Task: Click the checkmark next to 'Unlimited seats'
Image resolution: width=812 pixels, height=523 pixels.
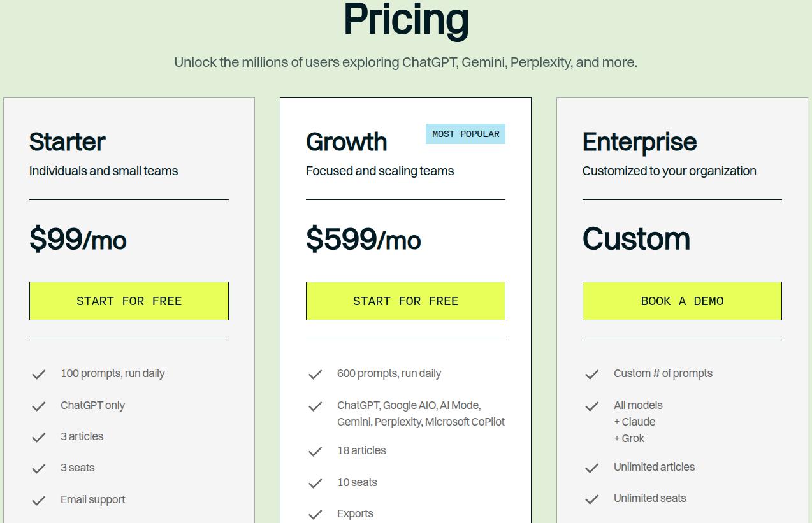Action: pos(591,498)
